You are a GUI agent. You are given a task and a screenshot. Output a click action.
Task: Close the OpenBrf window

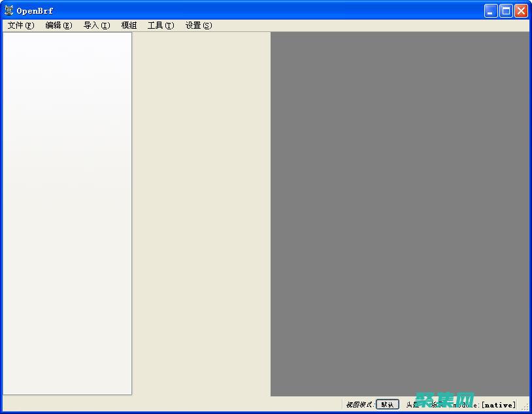click(x=520, y=10)
